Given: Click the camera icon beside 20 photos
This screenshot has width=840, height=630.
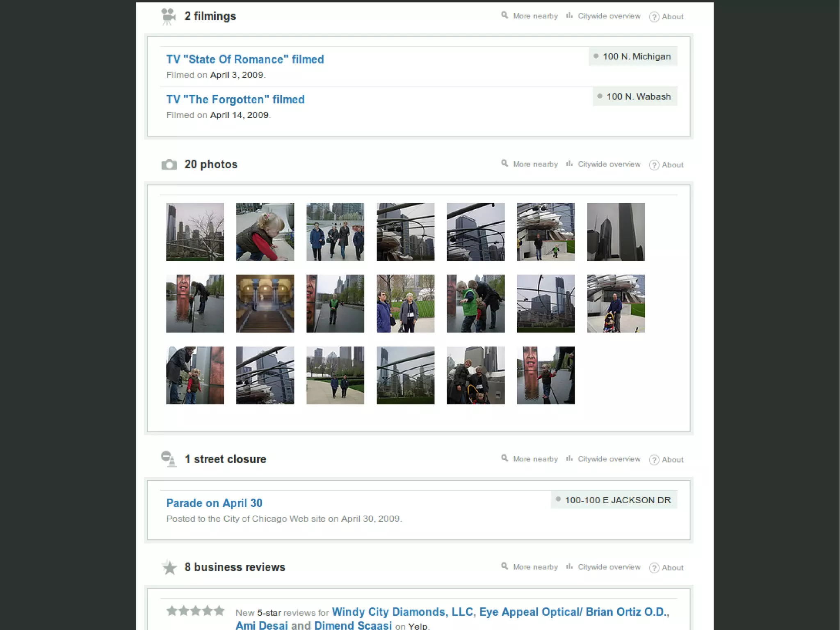Looking at the screenshot, I should pos(169,165).
